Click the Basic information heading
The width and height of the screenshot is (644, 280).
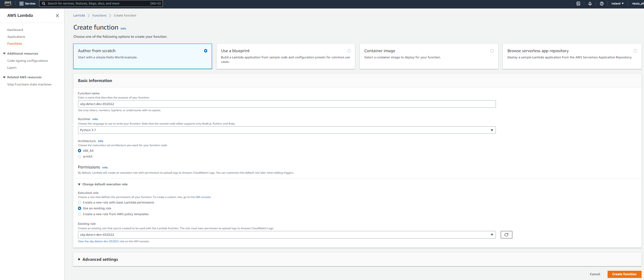click(x=95, y=81)
